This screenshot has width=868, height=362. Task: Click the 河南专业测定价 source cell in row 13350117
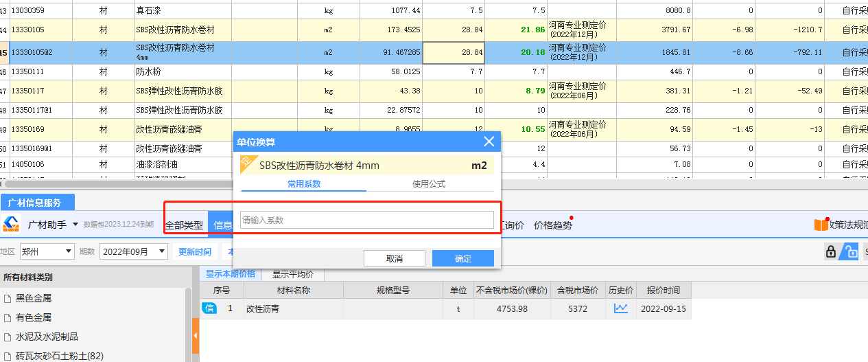[x=582, y=91]
